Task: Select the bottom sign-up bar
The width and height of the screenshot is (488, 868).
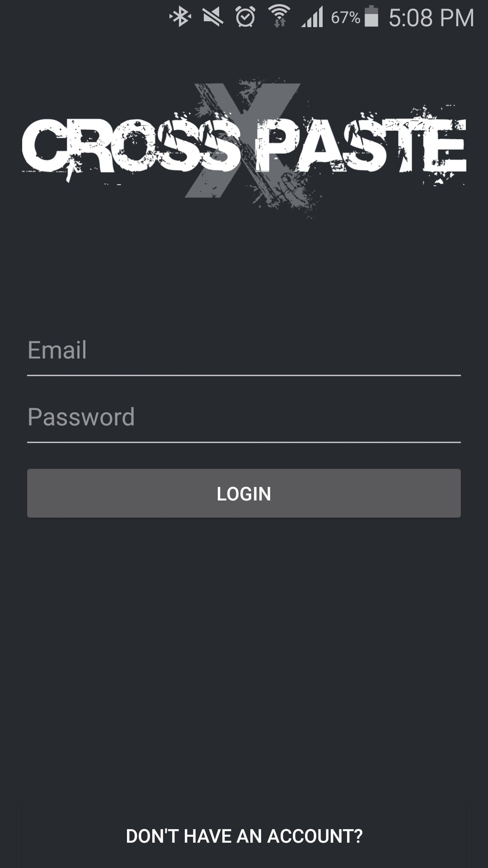Action: 244,836
